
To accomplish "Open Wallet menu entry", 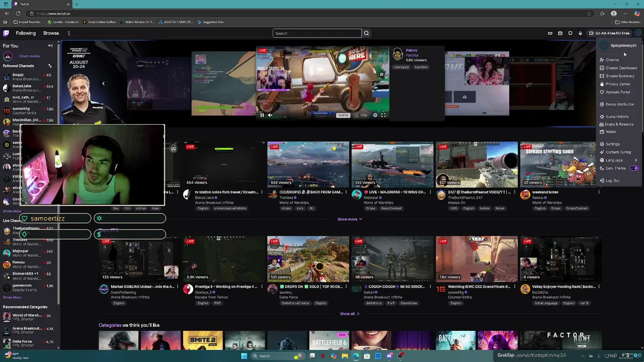I will point(620,132).
